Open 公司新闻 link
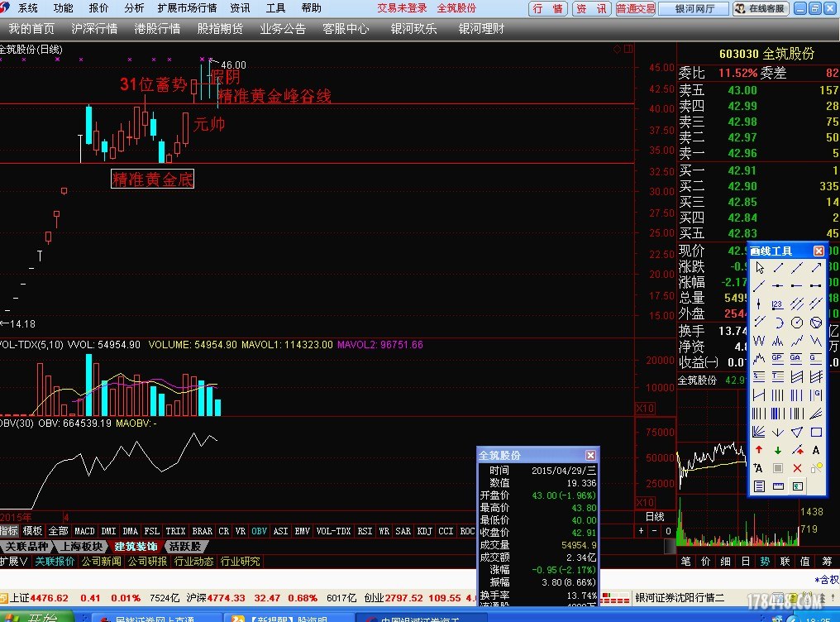This screenshot has height=622, width=840. point(101,562)
